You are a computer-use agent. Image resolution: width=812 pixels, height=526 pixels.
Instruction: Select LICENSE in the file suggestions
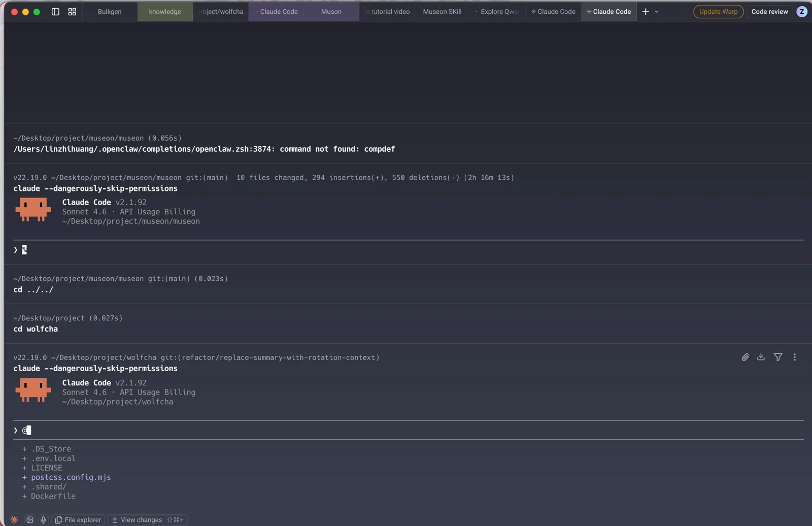click(47, 468)
